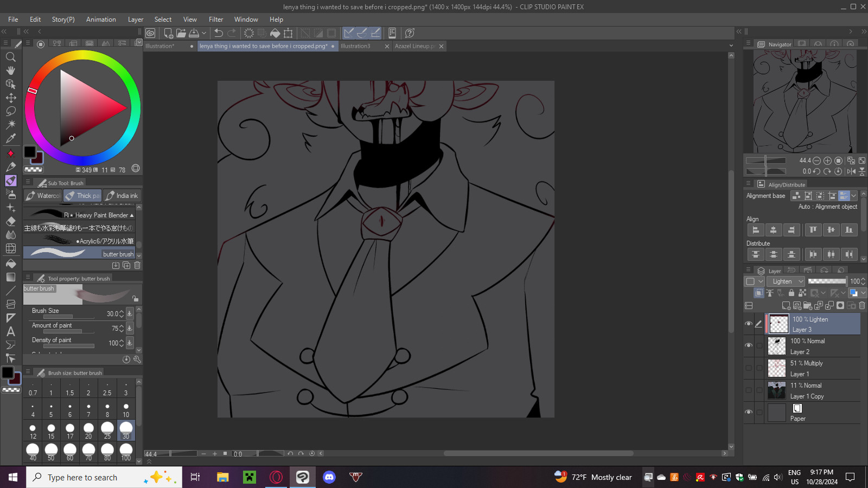Open the document tabs list chevron
Image resolution: width=868 pixels, height=488 pixels.
click(x=731, y=46)
